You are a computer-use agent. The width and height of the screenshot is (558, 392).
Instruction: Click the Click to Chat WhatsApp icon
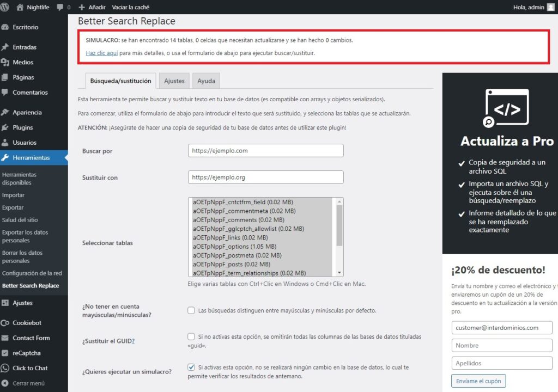5,368
